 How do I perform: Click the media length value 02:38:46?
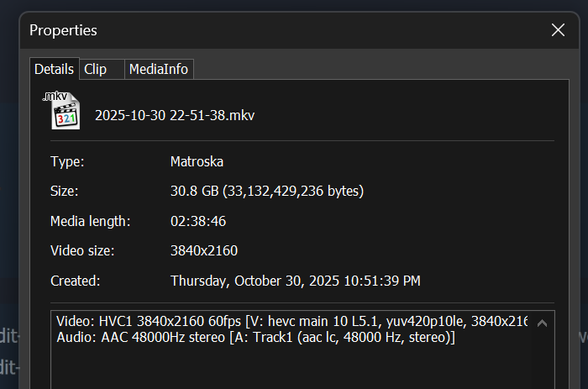(198, 221)
